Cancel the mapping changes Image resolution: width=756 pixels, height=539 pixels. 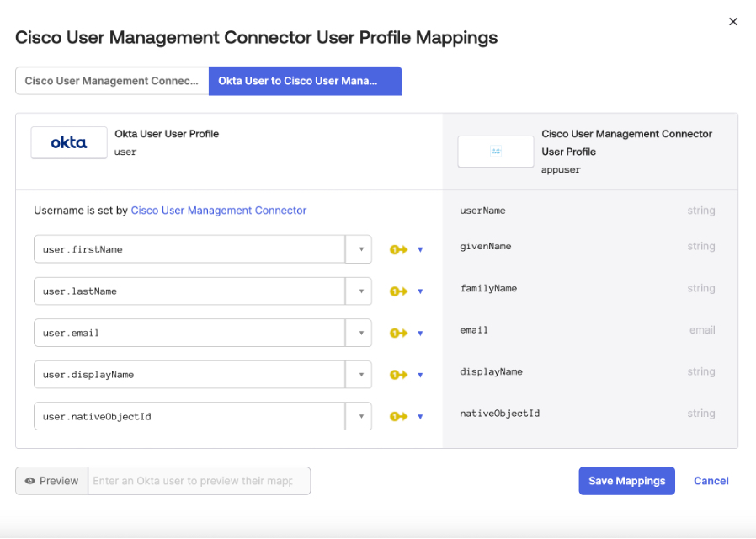click(711, 481)
